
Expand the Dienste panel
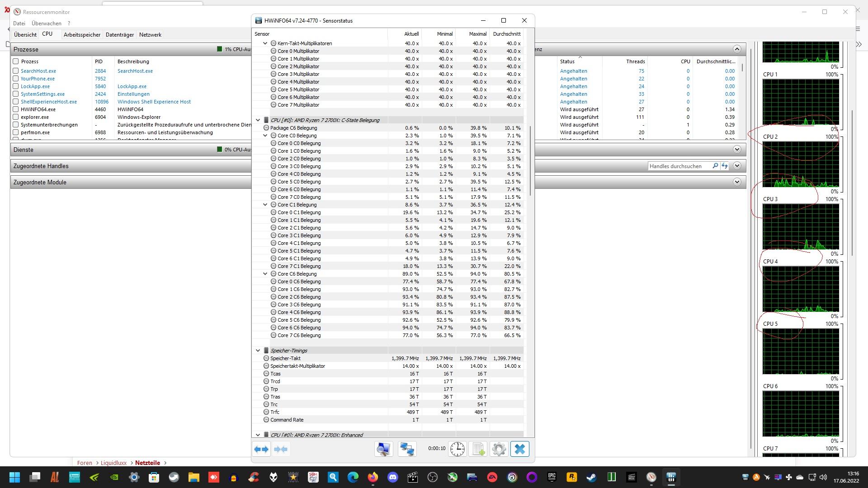pos(737,150)
